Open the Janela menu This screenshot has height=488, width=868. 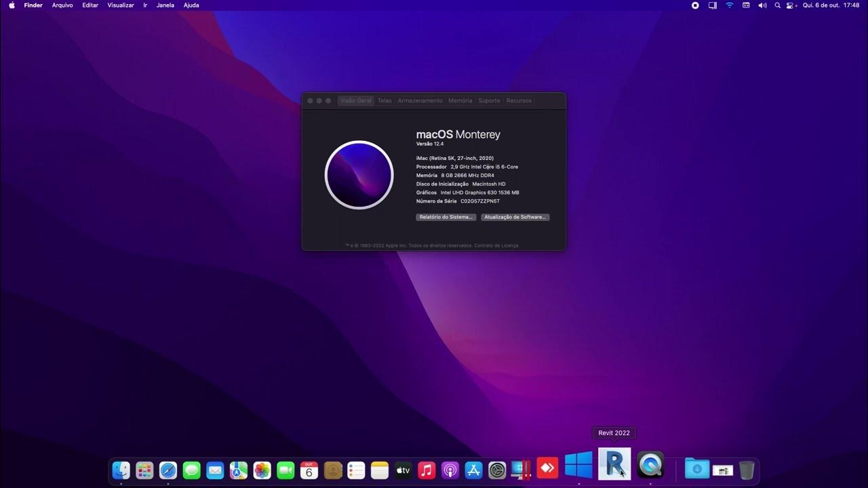click(x=165, y=5)
